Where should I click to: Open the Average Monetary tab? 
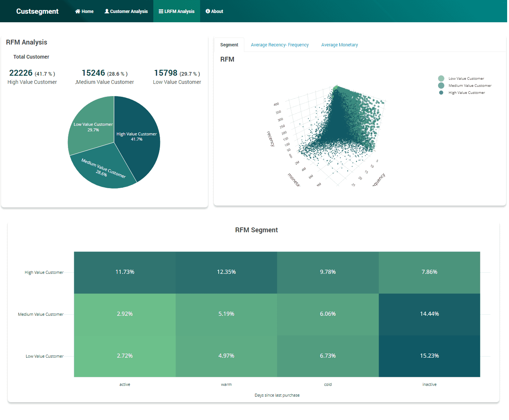coord(339,45)
